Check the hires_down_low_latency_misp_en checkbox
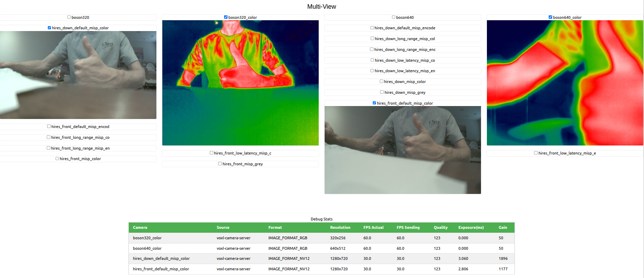 372,71
